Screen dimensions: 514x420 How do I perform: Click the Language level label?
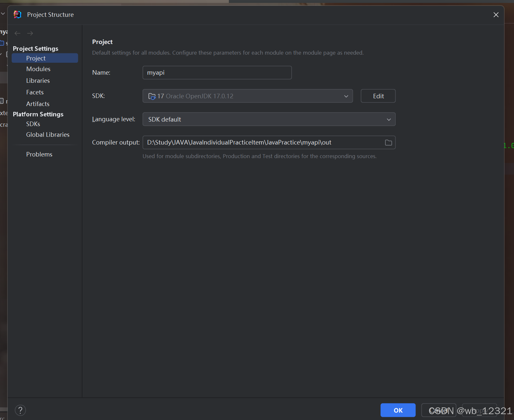(113, 119)
